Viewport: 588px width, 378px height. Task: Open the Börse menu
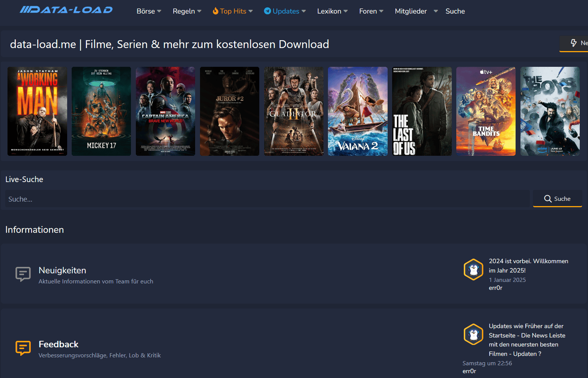tap(146, 11)
